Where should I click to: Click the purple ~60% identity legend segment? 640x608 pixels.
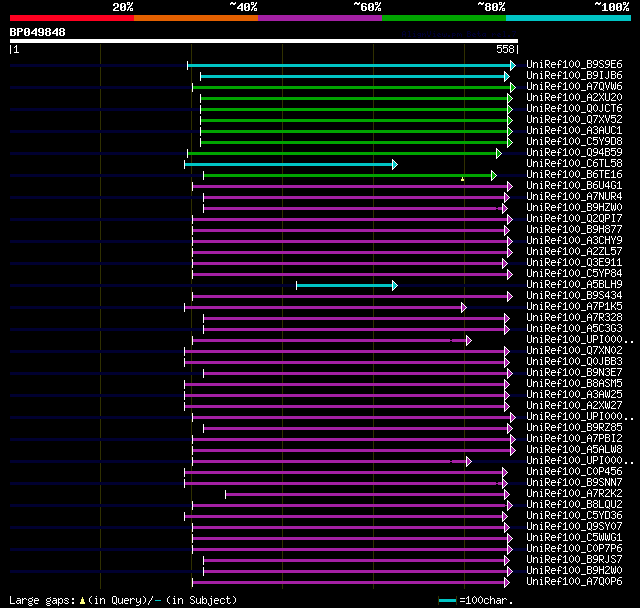[320, 18]
